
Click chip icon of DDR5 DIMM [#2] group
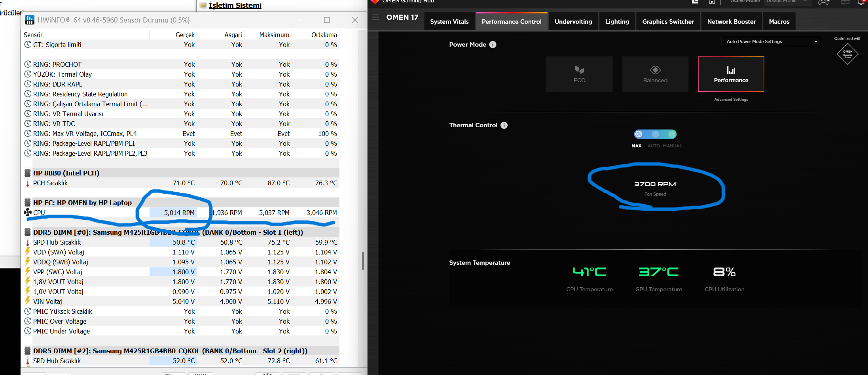tap(28, 351)
